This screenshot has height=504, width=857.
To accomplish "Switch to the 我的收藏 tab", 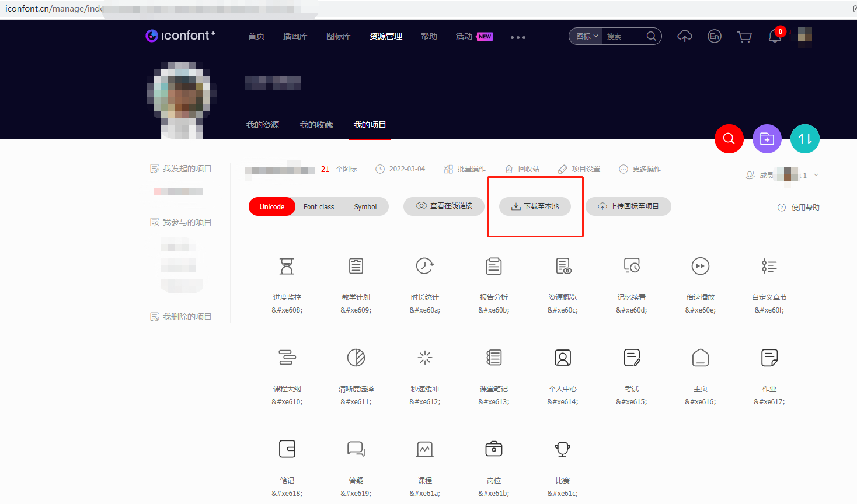I will tap(316, 124).
